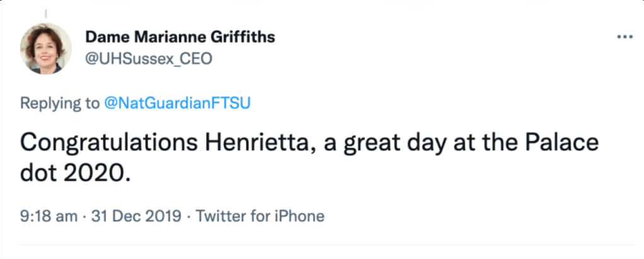Open the three-dot more options menu
Viewport: 644px width, 259px height.
pyautogui.click(x=624, y=37)
